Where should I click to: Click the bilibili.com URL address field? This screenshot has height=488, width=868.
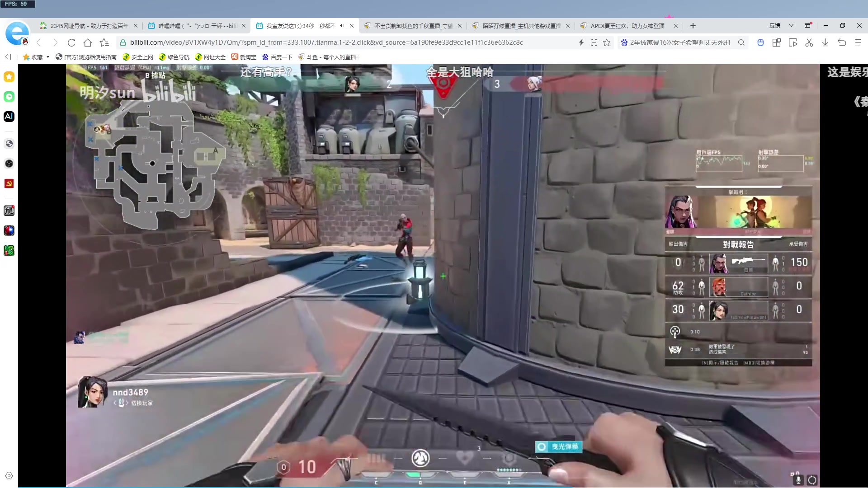326,42
